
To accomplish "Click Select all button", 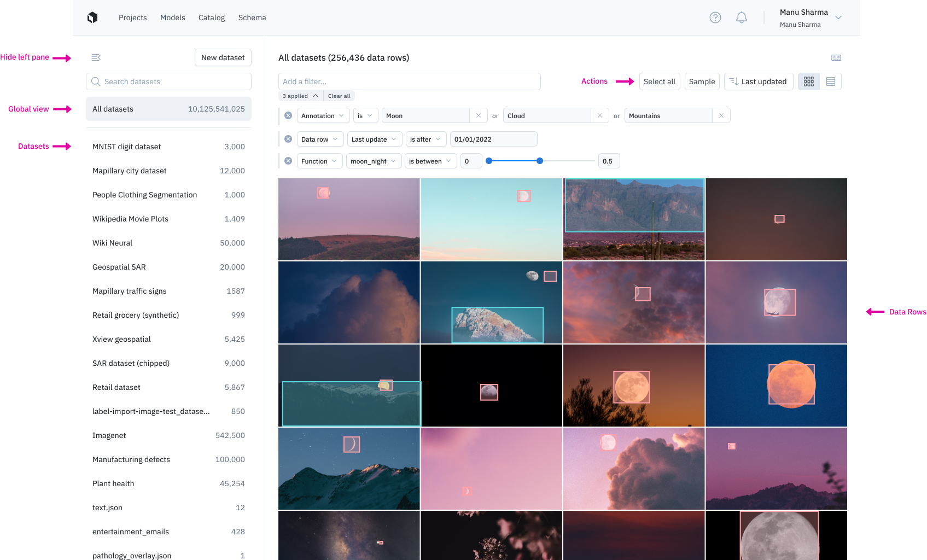I will [660, 81].
